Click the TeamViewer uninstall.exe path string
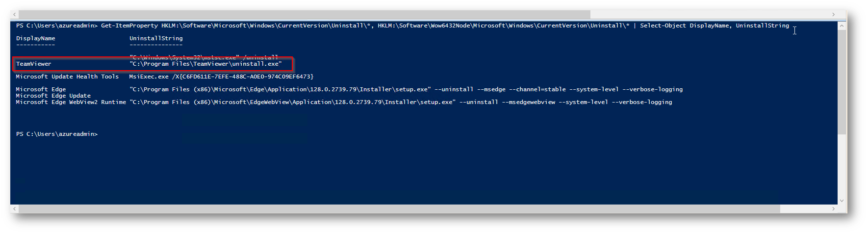Image resolution: width=868 pixels, height=234 pixels. pos(205,64)
